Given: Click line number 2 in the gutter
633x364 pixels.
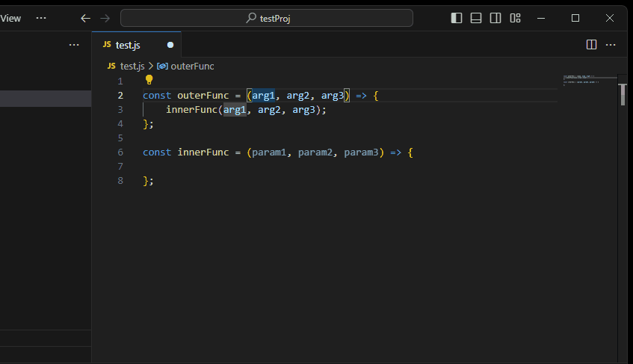Looking at the screenshot, I should click(x=120, y=96).
